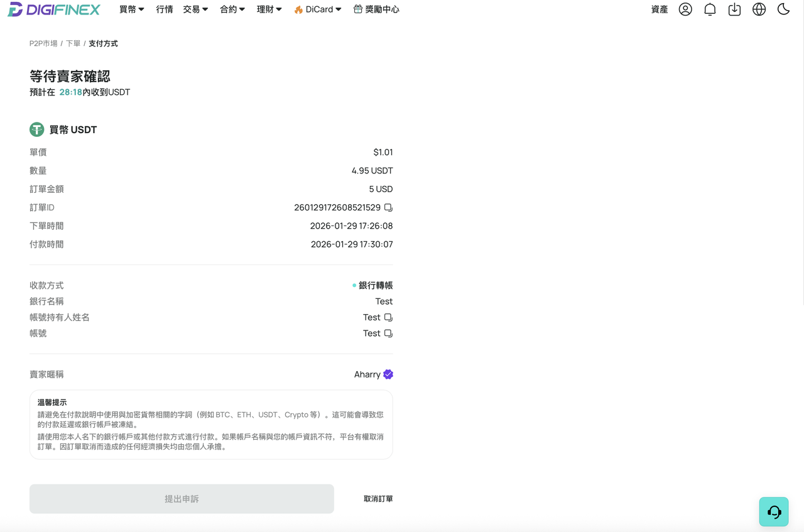Copy the order ID number
The height and width of the screenshot is (532, 804).
[x=388, y=207]
